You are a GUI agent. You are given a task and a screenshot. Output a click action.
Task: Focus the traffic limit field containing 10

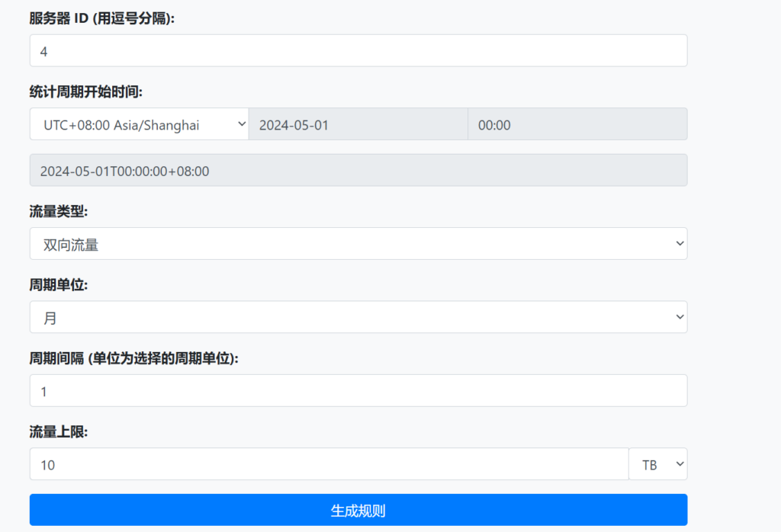click(x=329, y=464)
